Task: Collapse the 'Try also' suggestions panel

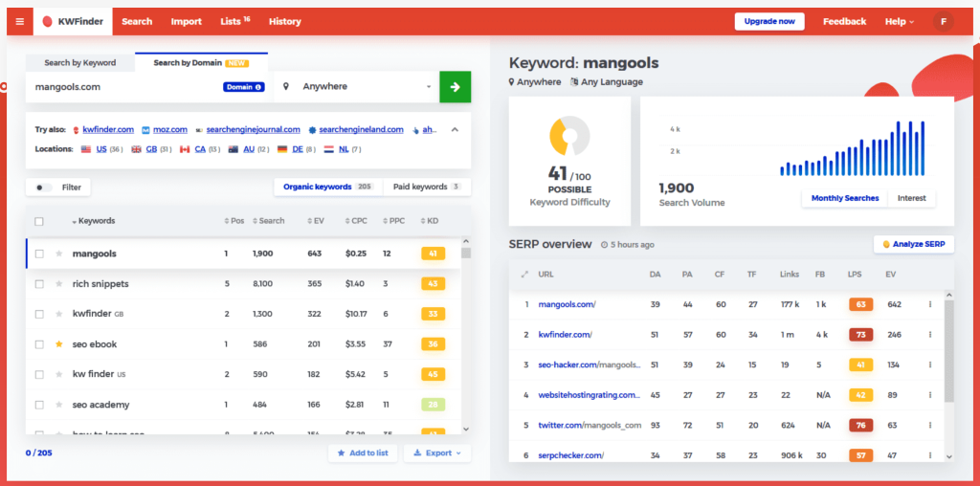Action: pyautogui.click(x=455, y=129)
